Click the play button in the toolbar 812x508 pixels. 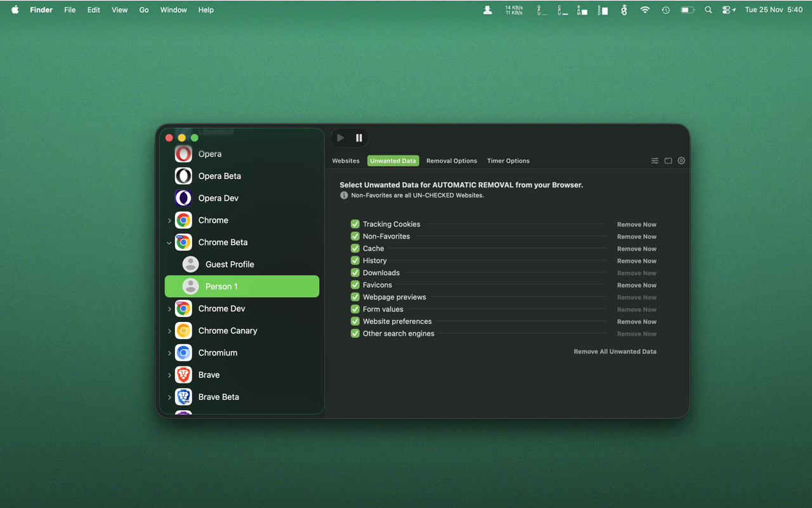coord(341,138)
